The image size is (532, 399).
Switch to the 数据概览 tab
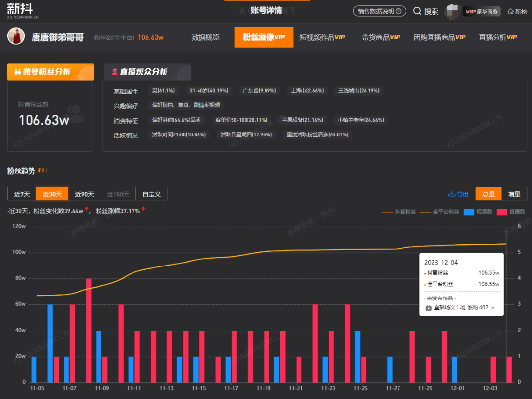[x=205, y=37]
